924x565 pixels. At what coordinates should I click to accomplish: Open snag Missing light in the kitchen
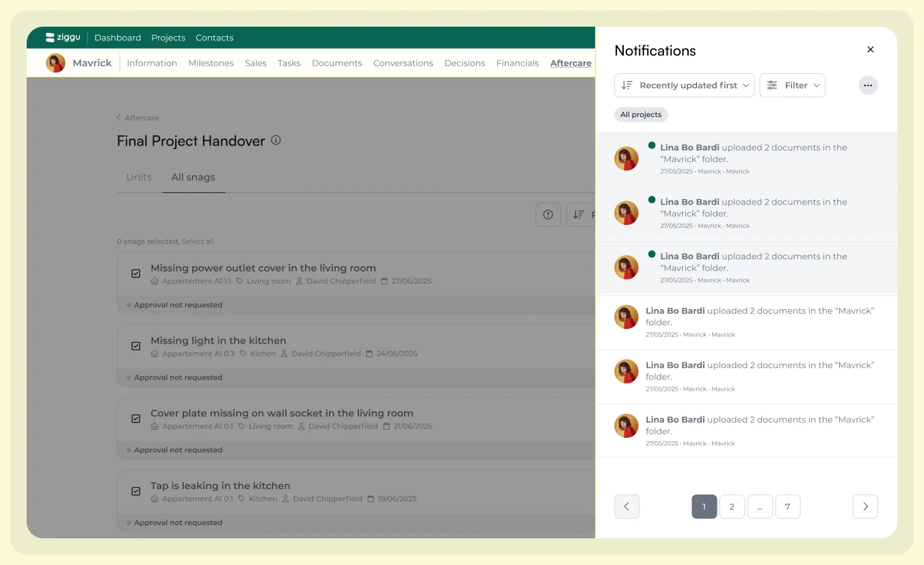[x=218, y=341]
